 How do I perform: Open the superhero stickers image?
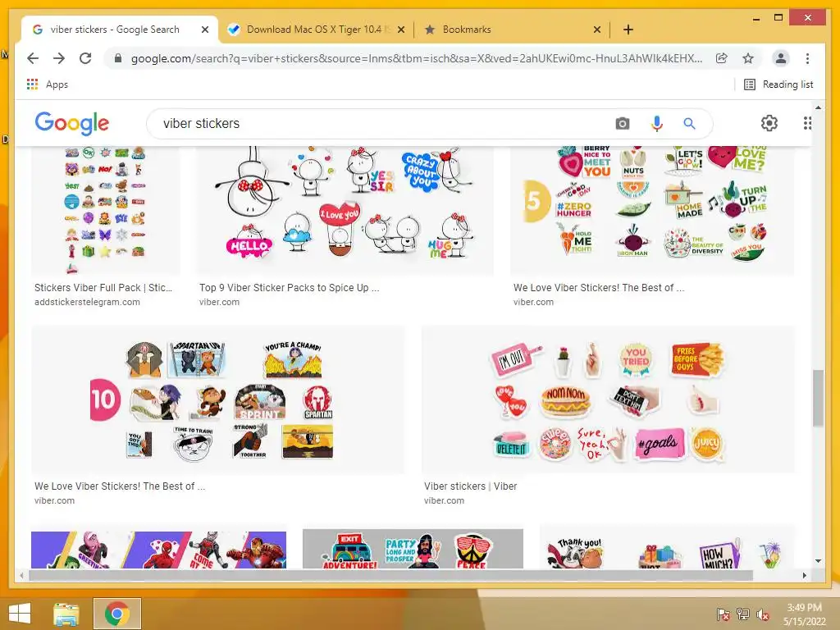pyautogui.click(x=158, y=549)
